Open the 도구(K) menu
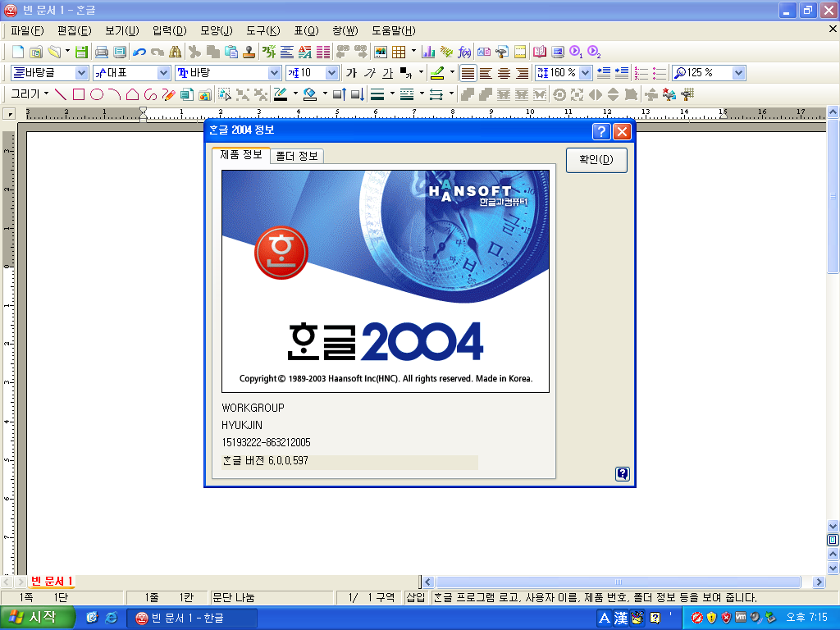This screenshot has width=840, height=630. tap(263, 30)
